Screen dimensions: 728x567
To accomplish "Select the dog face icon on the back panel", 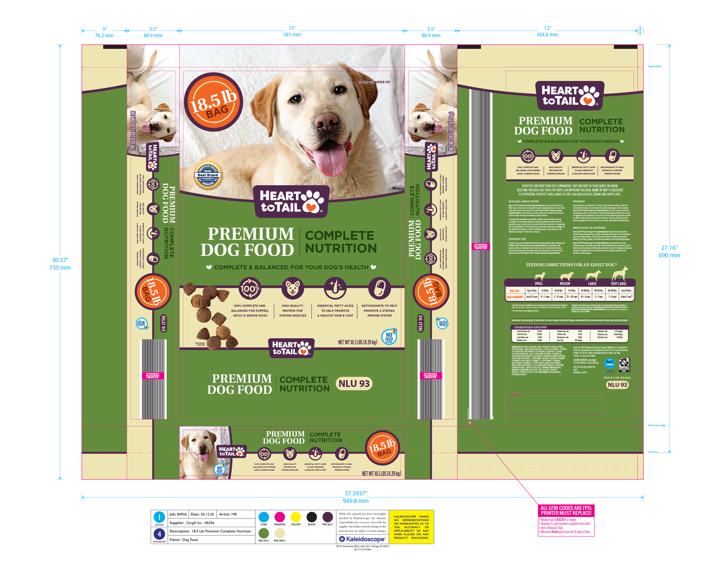I will tap(556, 156).
